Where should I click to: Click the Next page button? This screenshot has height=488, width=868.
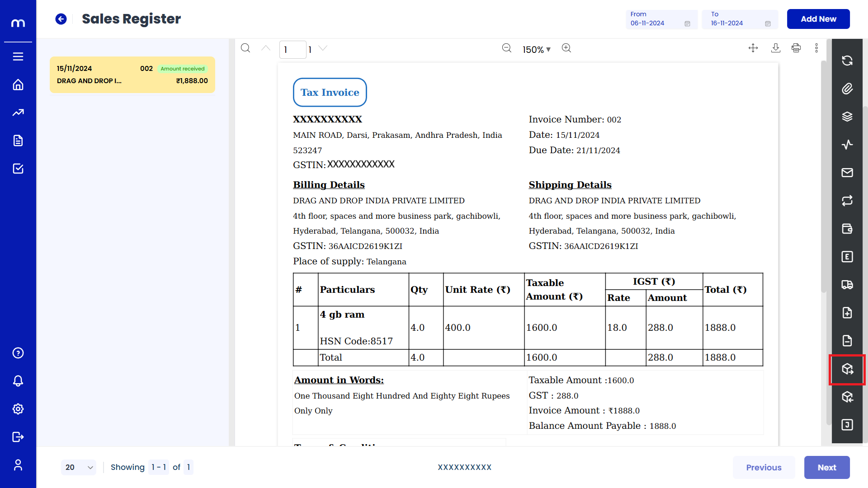click(826, 467)
